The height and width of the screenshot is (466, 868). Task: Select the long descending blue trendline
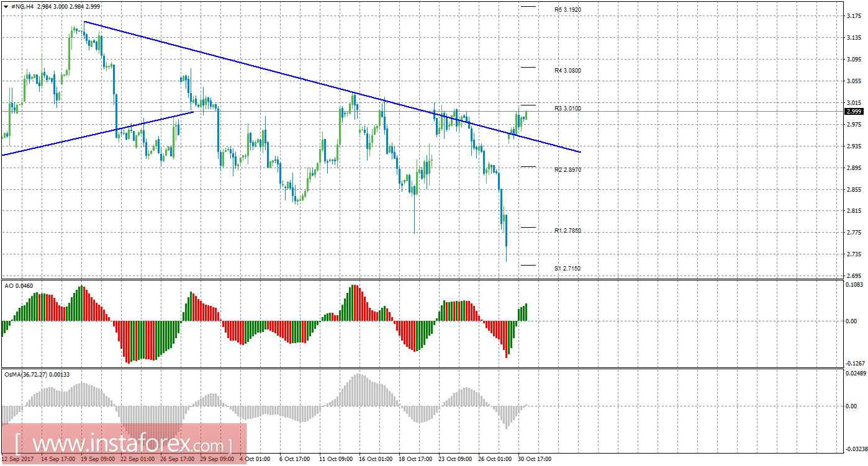point(332,87)
